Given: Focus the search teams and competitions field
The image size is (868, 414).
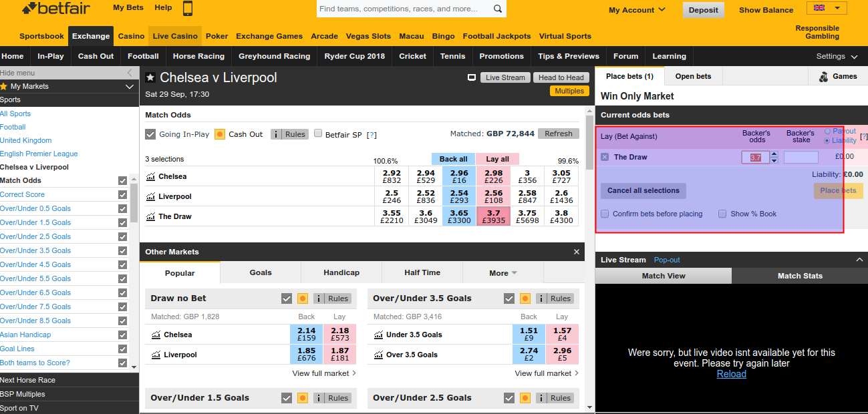Looking at the screenshot, I should (x=404, y=9).
